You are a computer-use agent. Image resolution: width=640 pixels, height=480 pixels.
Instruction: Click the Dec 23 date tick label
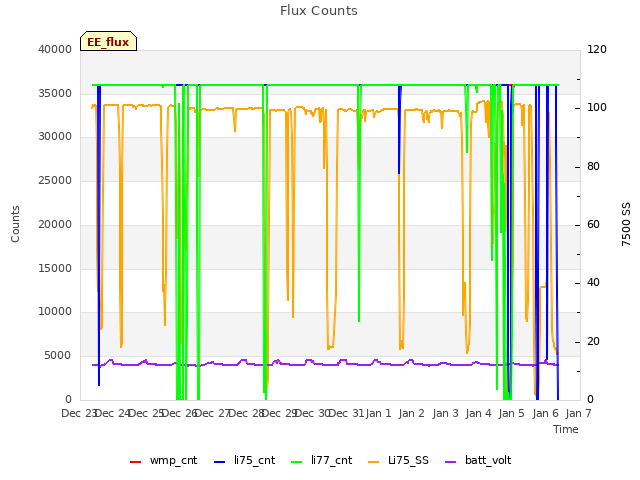(x=78, y=413)
